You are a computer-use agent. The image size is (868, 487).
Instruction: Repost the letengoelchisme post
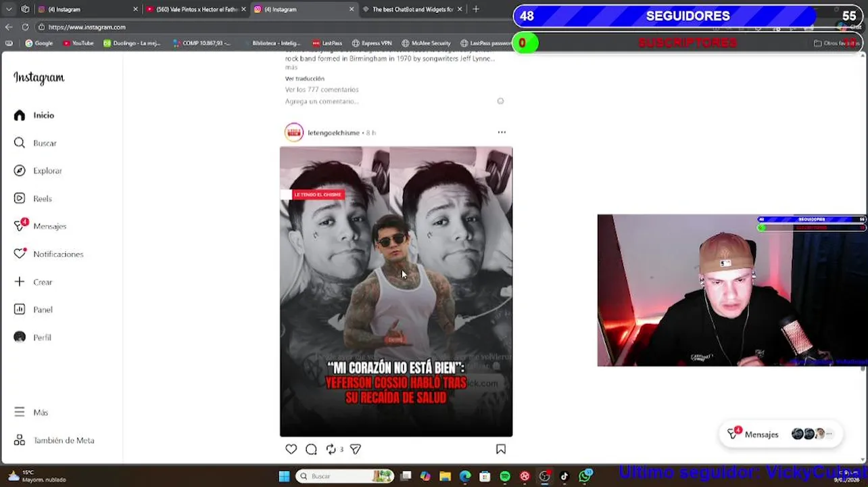(x=331, y=449)
